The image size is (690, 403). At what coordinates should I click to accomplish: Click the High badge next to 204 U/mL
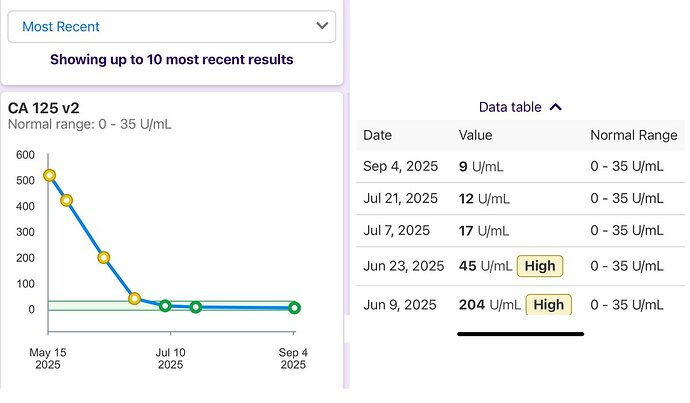pyautogui.click(x=547, y=304)
